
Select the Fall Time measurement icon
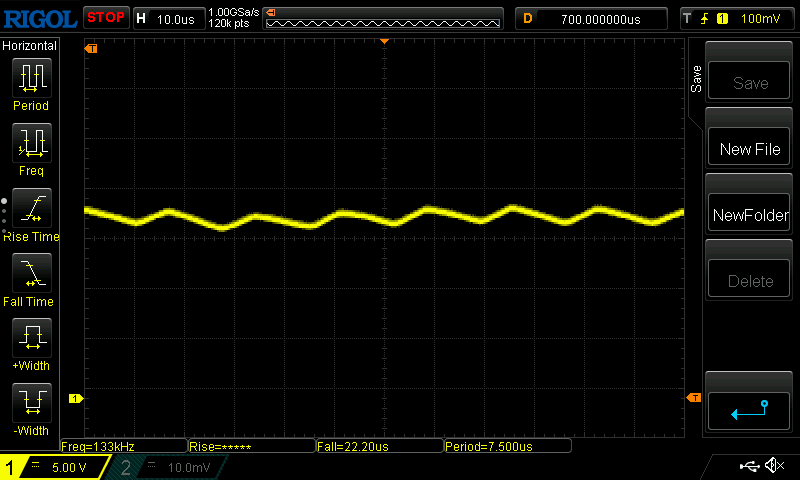(x=32, y=272)
